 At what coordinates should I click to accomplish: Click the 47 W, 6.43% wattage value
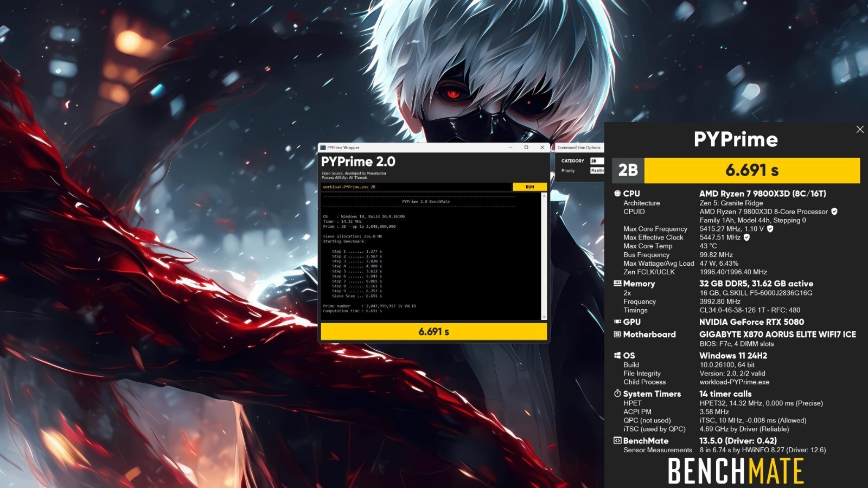(x=719, y=263)
